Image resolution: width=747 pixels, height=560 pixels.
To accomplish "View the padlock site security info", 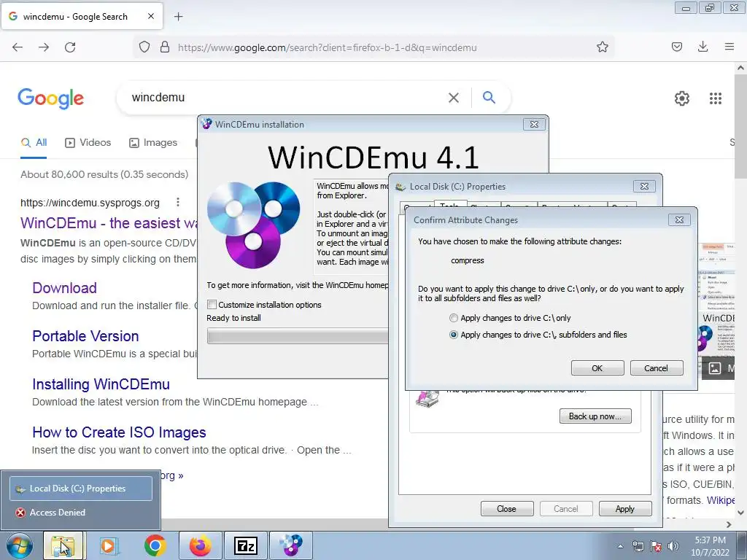I will click(x=165, y=47).
